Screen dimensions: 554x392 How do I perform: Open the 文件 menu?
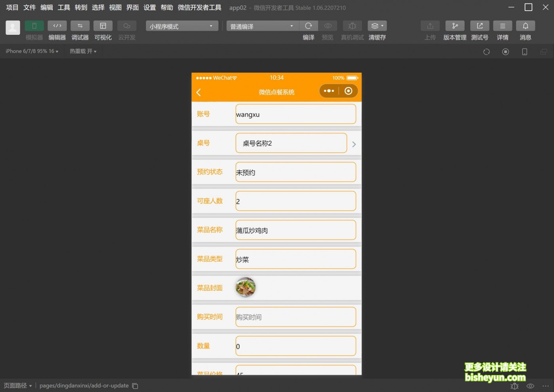coord(29,8)
